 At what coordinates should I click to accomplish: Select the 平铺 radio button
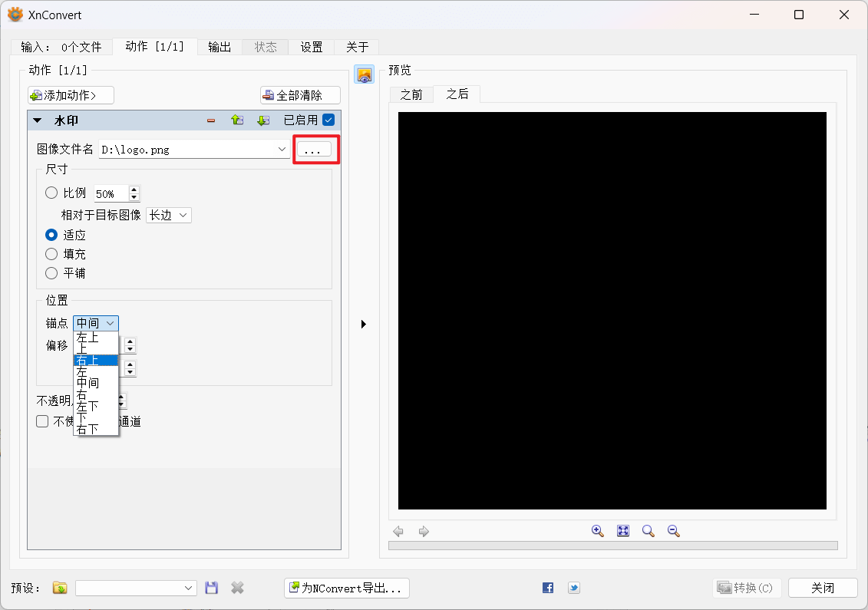coord(51,273)
